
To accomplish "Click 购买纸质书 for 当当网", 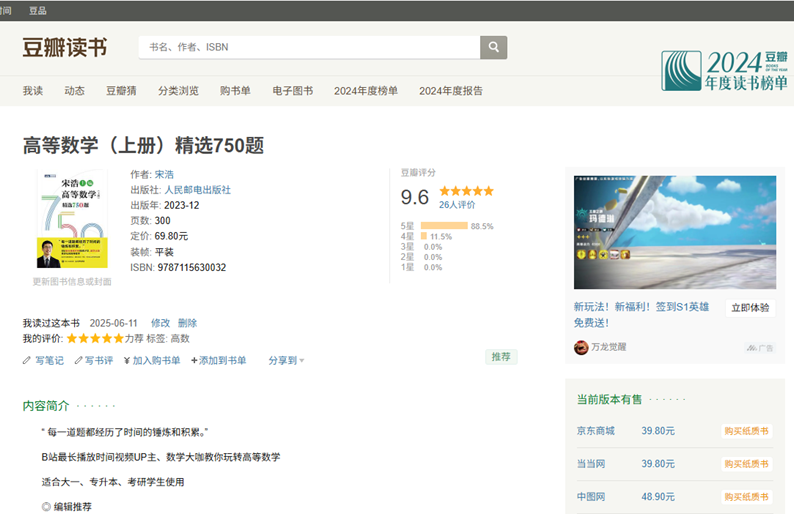I will click(746, 464).
